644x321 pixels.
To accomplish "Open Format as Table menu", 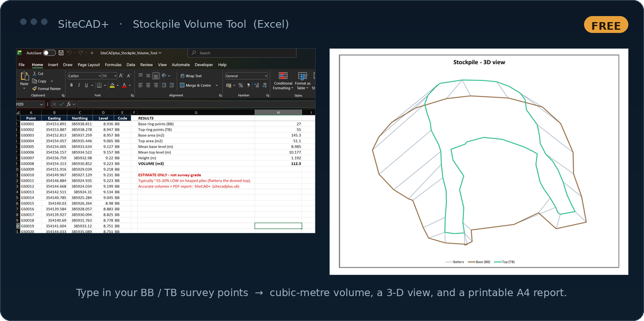I will pos(302,81).
